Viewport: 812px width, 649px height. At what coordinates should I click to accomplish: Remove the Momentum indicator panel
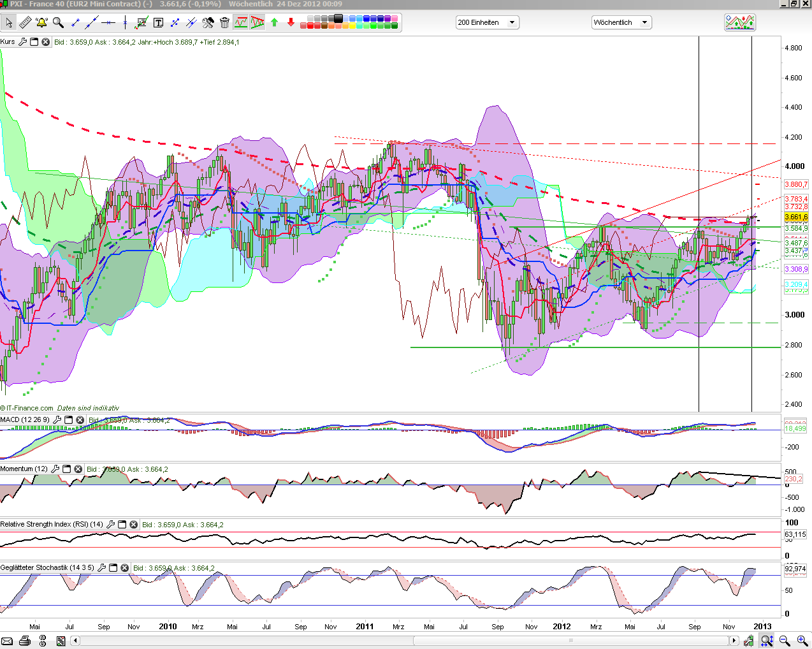click(x=78, y=469)
